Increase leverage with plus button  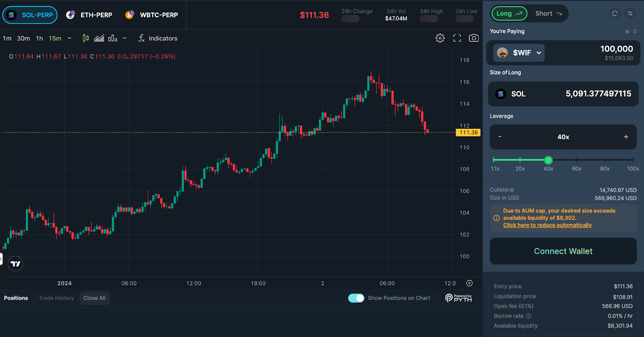[626, 137]
